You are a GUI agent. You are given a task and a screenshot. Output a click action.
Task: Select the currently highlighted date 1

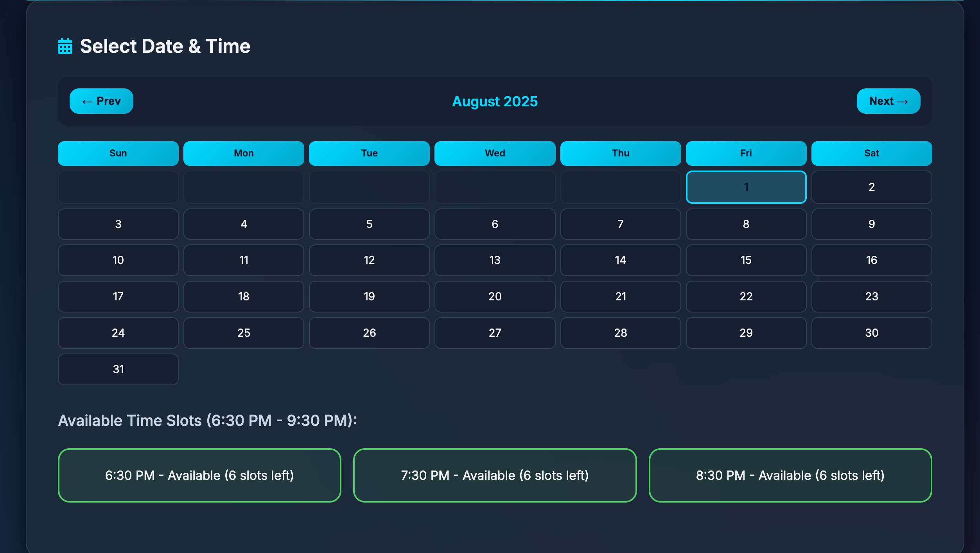click(746, 187)
